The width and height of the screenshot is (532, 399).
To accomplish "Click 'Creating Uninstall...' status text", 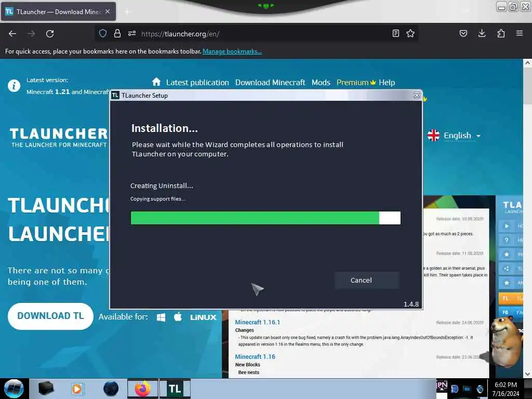I will [x=162, y=185].
